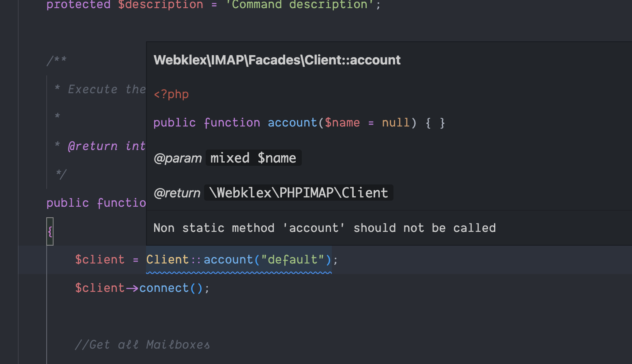Viewport: 632px width, 364px height.
Task: Click the "default" string argument
Action: pyautogui.click(x=292, y=259)
